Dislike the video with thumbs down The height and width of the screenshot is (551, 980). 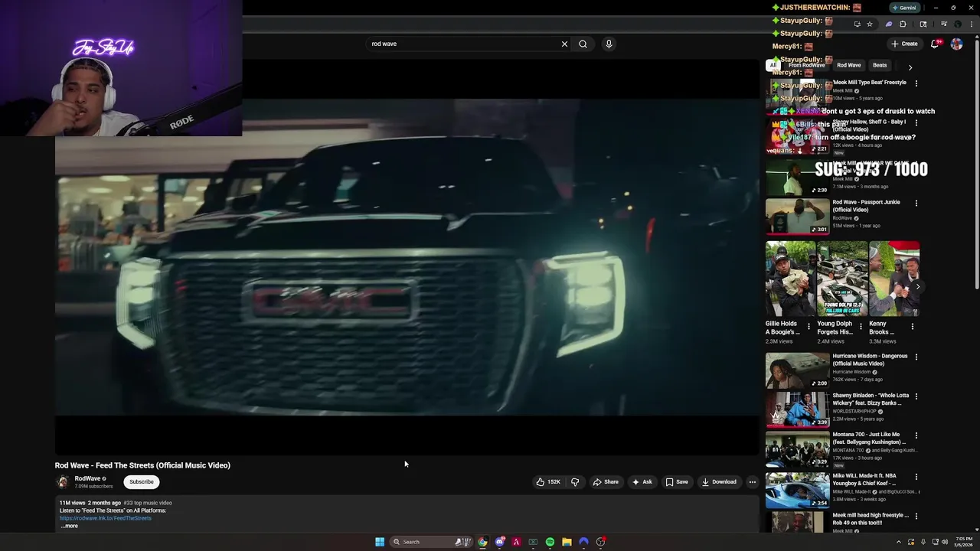[575, 482]
